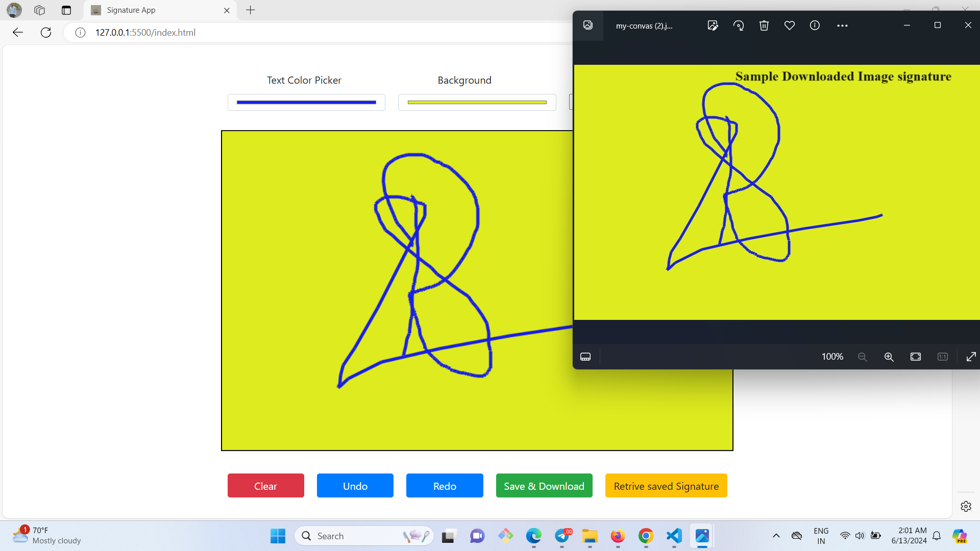
Task: Click Retrive saved Signature button
Action: point(666,486)
